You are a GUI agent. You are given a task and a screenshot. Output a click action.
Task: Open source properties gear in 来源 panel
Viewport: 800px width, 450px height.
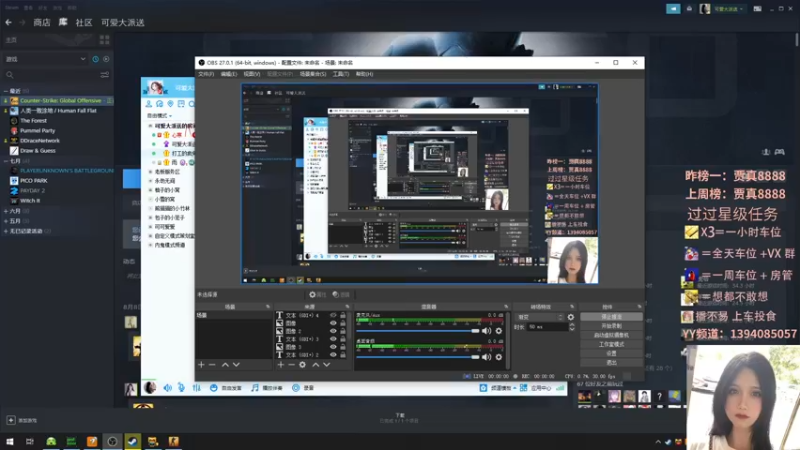click(303, 365)
